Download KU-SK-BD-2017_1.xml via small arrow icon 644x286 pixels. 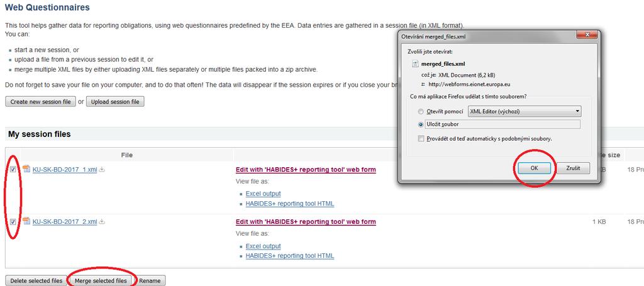coord(102,170)
